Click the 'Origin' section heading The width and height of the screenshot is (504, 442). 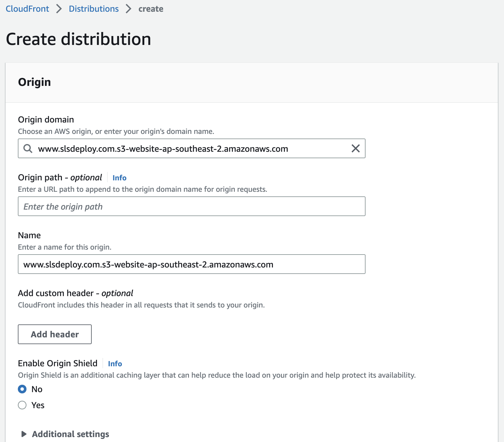click(x=34, y=82)
